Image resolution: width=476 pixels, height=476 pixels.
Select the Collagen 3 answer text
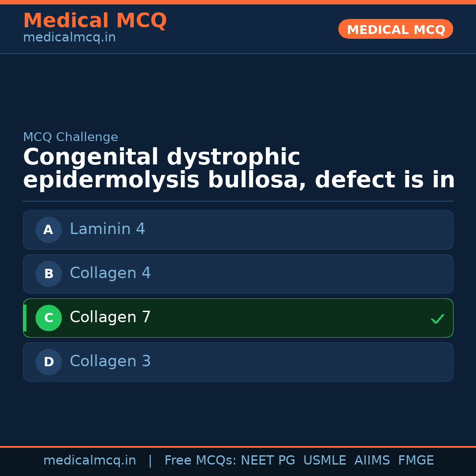(110, 361)
